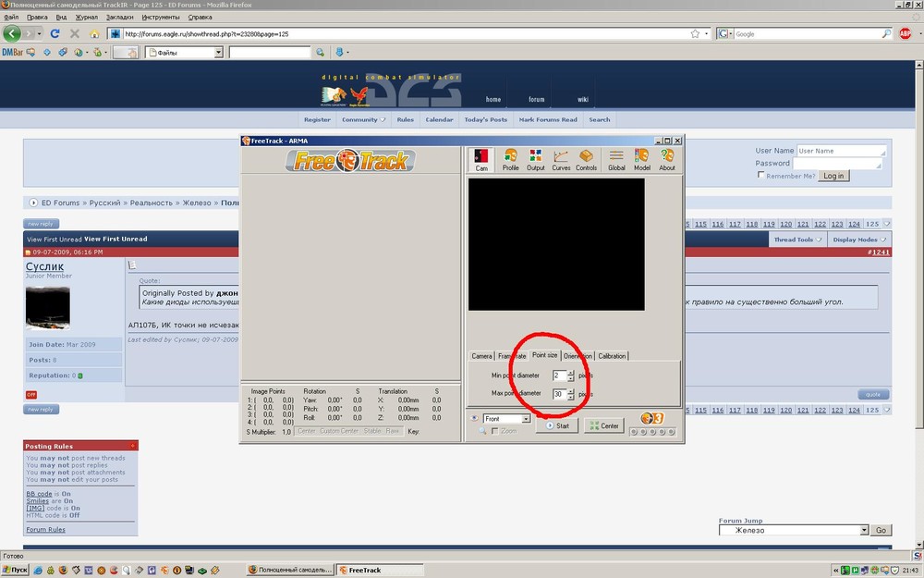Open the Forum Rules link
The height and width of the screenshot is (578, 924).
point(45,530)
